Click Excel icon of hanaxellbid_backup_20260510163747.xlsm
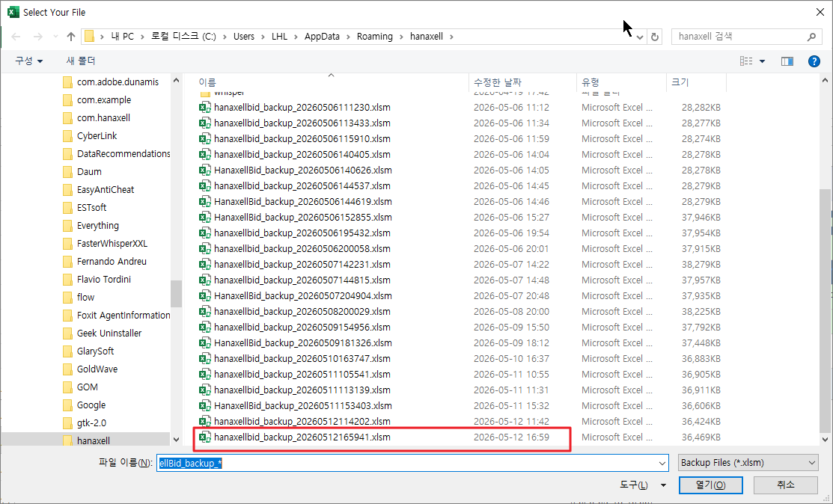Image resolution: width=833 pixels, height=504 pixels. pyautogui.click(x=204, y=359)
